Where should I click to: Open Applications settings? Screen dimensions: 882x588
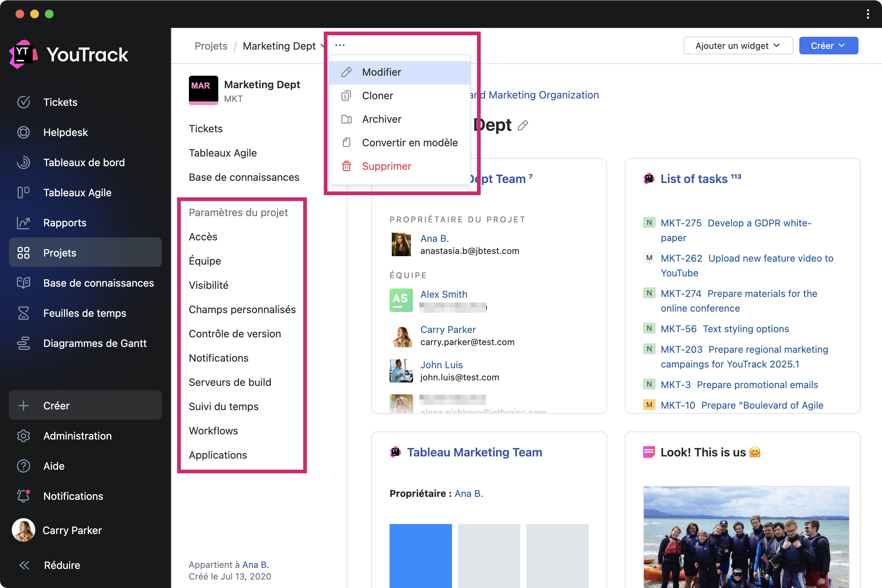click(x=218, y=455)
